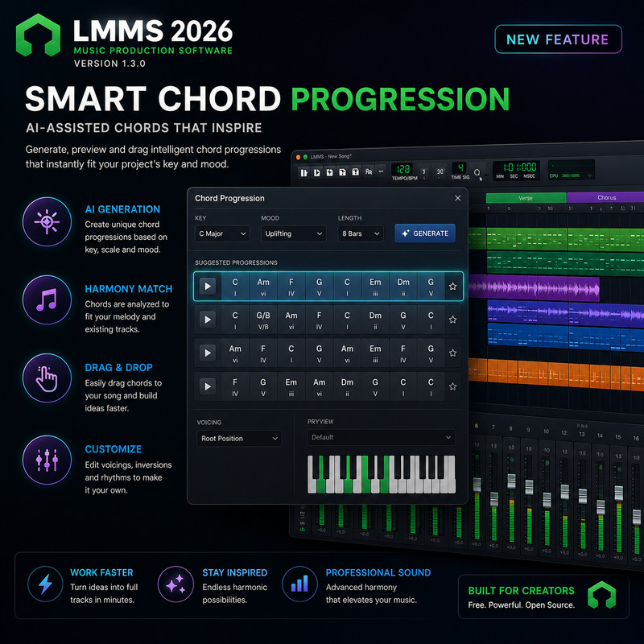644x644 pixels.
Task: Play the progression starting Am, F, C
Action: (x=208, y=353)
